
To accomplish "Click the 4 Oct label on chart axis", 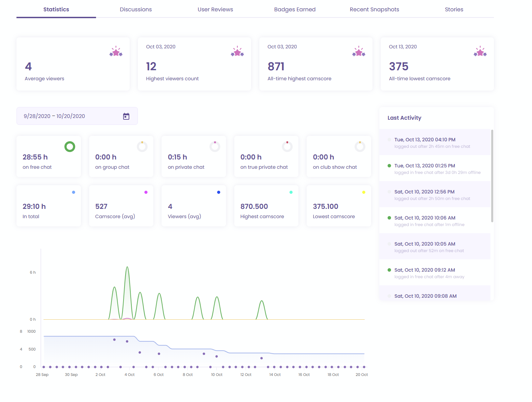I will coord(130,375).
